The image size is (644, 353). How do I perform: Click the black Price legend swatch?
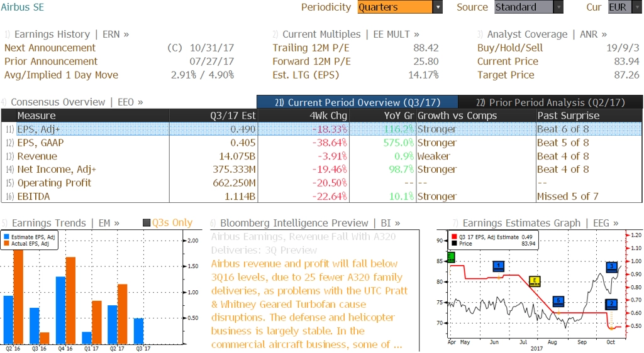pos(454,244)
